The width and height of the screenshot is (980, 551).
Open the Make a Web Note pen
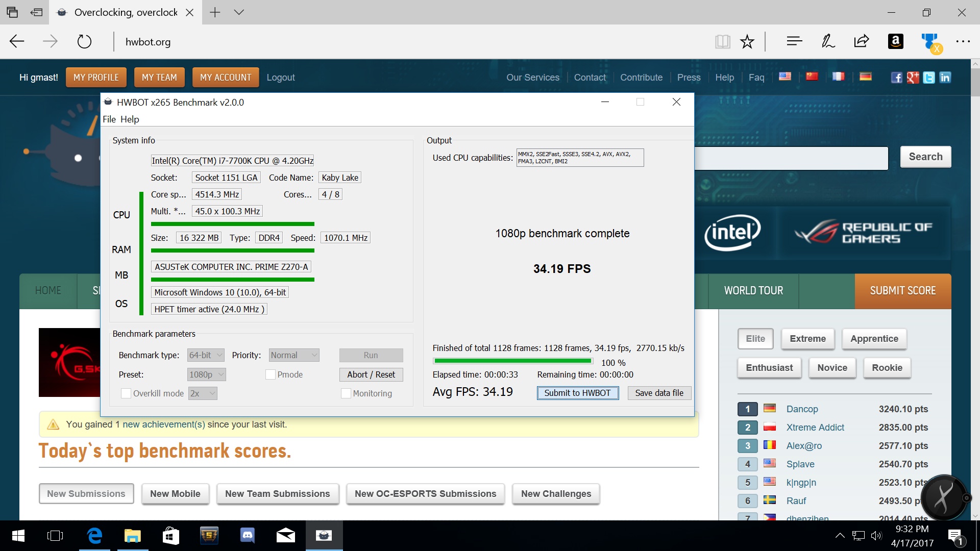click(x=828, y=41)
